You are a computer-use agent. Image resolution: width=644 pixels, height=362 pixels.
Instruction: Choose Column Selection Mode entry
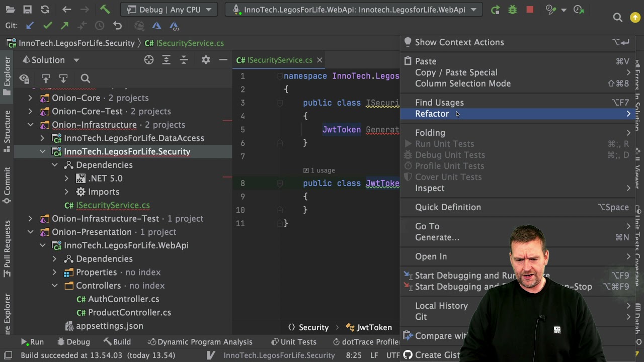click(x=518, y=83)
